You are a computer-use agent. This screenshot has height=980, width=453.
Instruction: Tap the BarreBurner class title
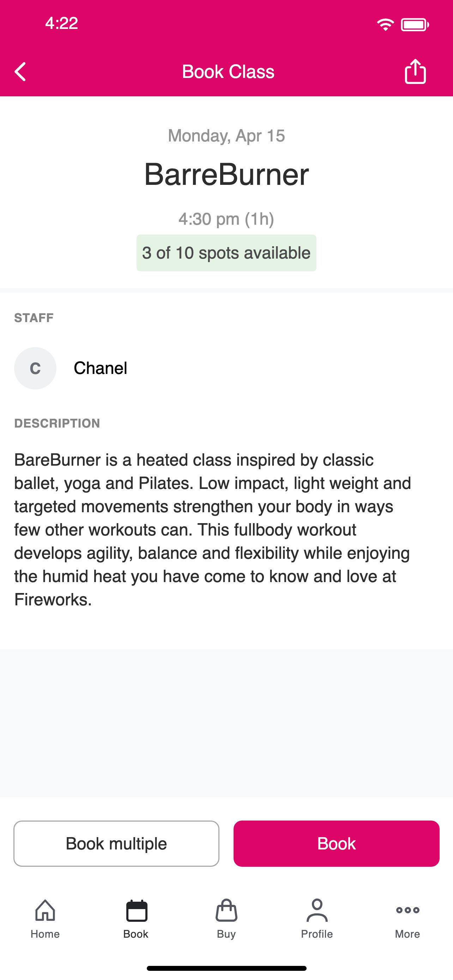[226, 175]
